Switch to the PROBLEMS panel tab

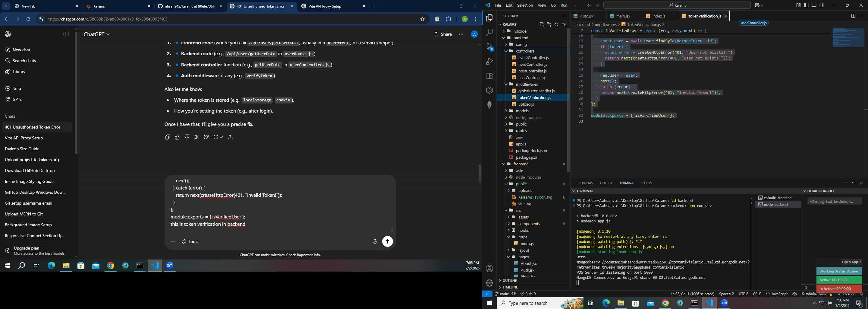pos(584,183)
